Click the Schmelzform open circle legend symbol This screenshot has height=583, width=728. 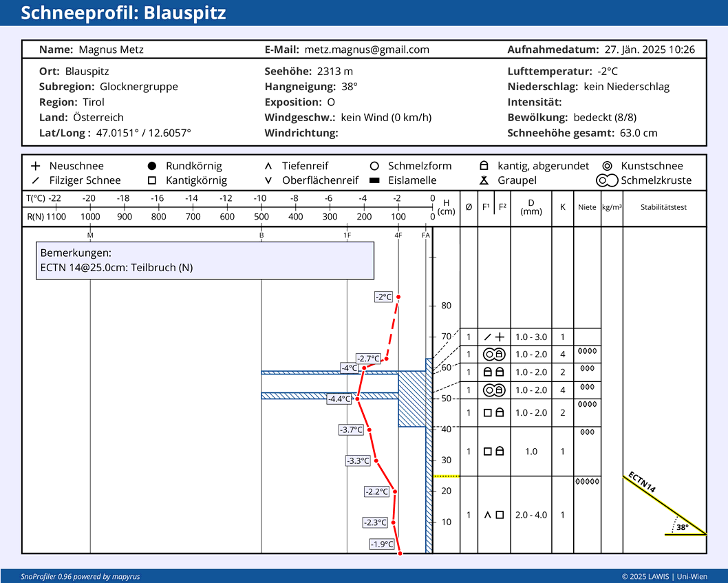(x=374, y=166)
